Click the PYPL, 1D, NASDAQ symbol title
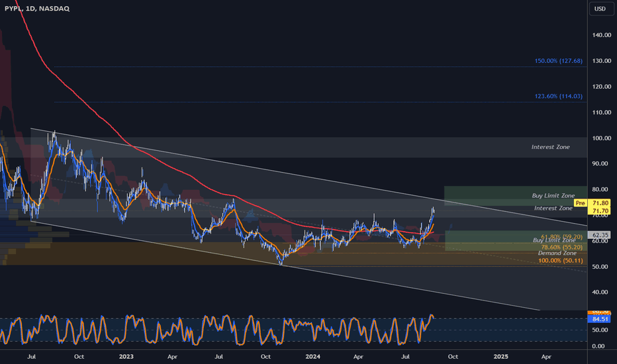The height and width of the screenshot is (364, 617). click(37, 8)
